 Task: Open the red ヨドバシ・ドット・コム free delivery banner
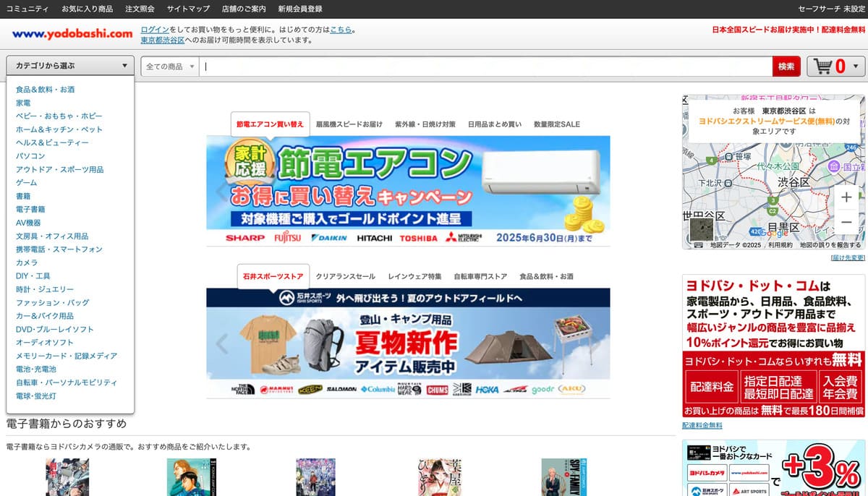[773, 346]
